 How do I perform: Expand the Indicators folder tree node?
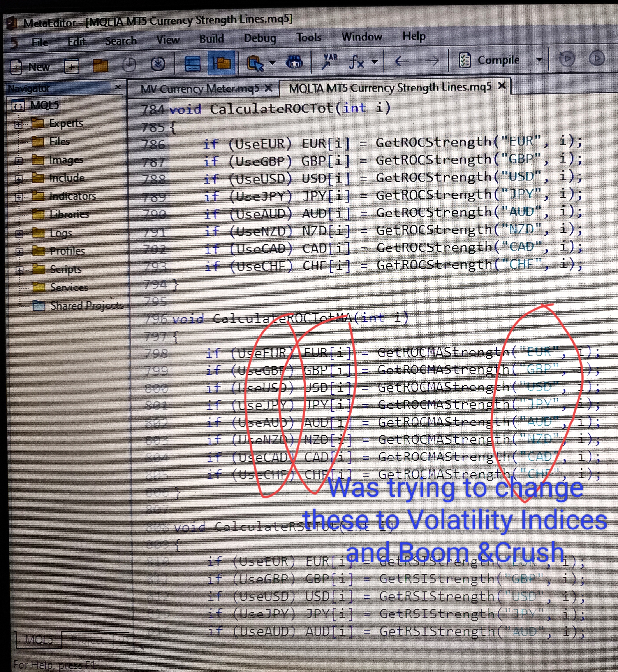(x=19, y=197)
